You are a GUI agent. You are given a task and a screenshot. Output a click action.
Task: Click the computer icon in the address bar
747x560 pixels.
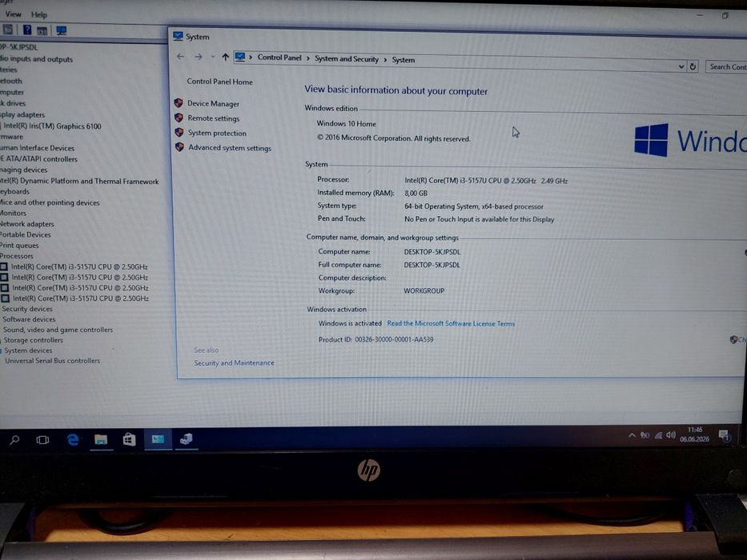click(240, 57)
